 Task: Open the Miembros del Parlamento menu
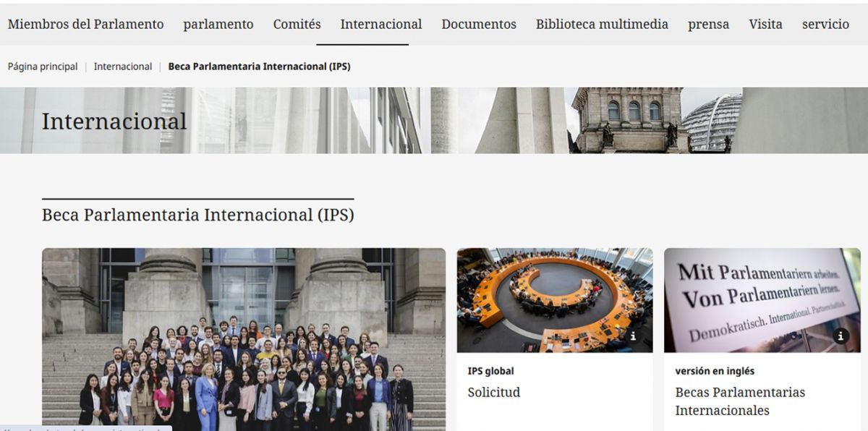pyautogui.click(x=85, y=24)
